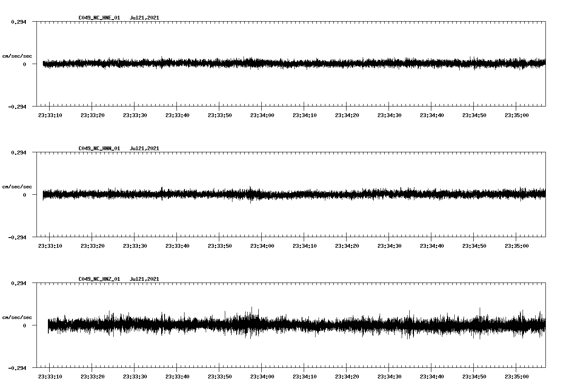Click the -0.294 lower axis value on HNE plot
The width and height of the screenshot is (576, 392).
(x=17, y=106)
